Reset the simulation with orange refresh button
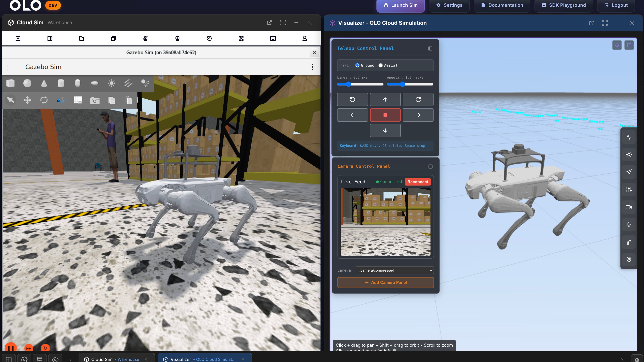 coord(45,348)
